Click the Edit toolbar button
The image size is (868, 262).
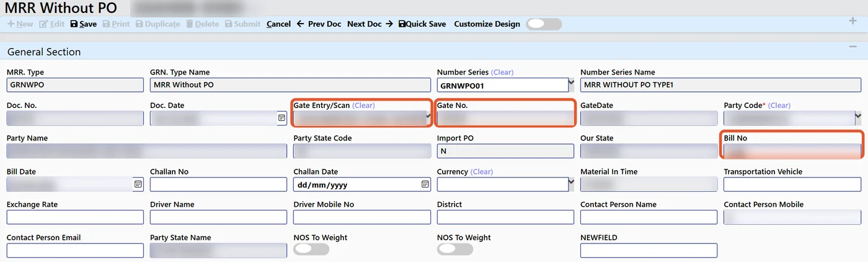pyautogui.click(x=52, y=24)
